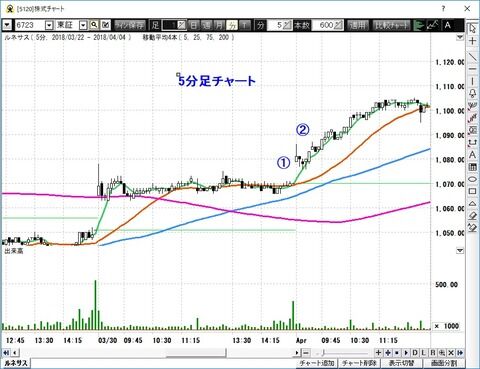Select the 分 minute timeframe
The width and height of the screenshot is (480, 369).
point(232,25)
